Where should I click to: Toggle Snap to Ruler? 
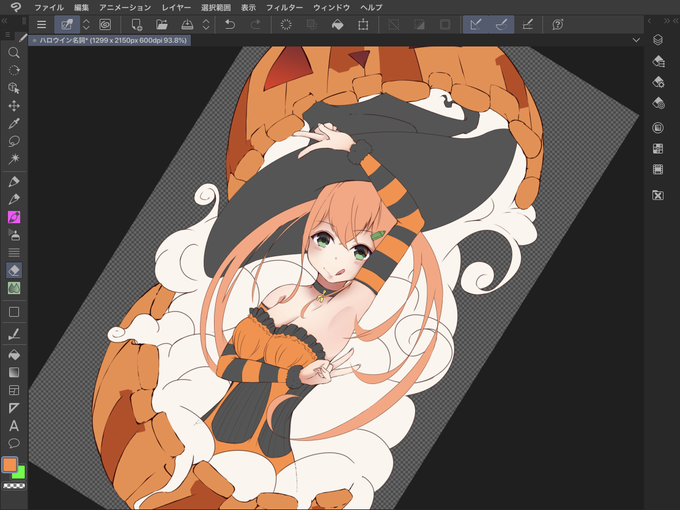pyautogui.click(x=476, y=25)
